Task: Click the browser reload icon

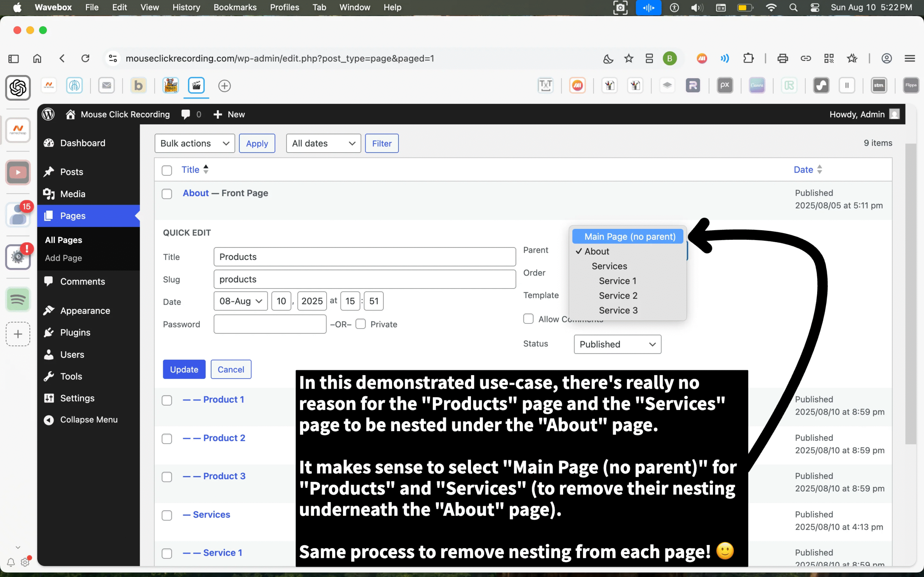Action: tap(85, 58)
